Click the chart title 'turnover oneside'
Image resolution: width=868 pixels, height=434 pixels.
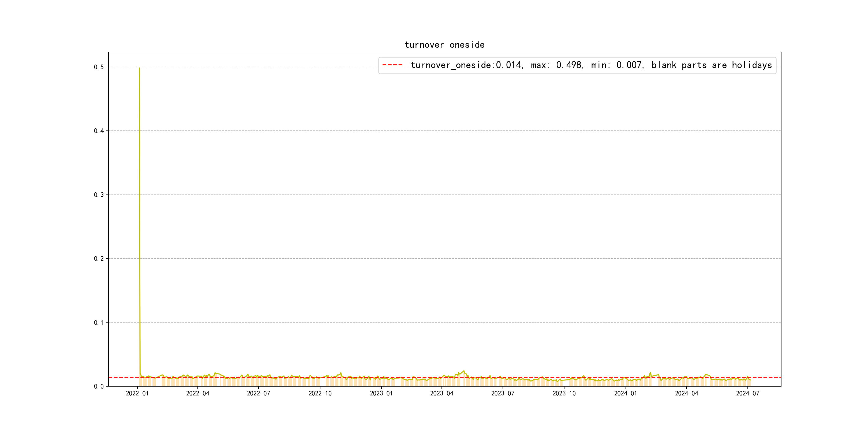444,45
